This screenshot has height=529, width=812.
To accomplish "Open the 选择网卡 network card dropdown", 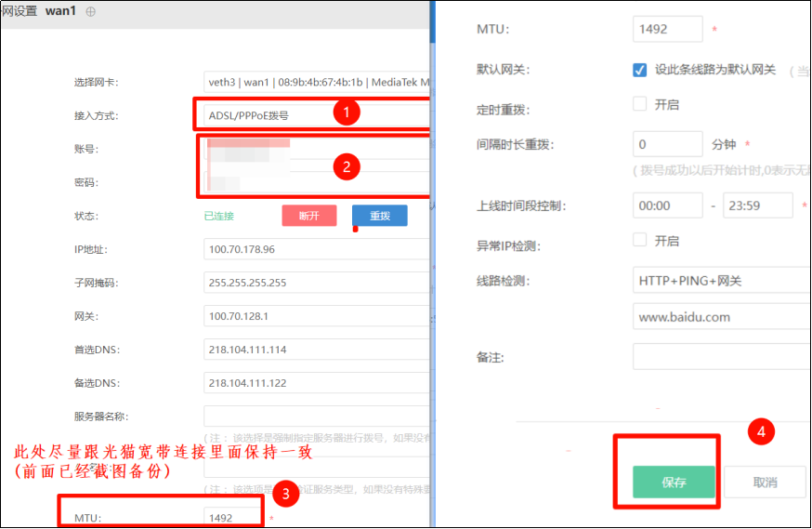I will (317, 82).
